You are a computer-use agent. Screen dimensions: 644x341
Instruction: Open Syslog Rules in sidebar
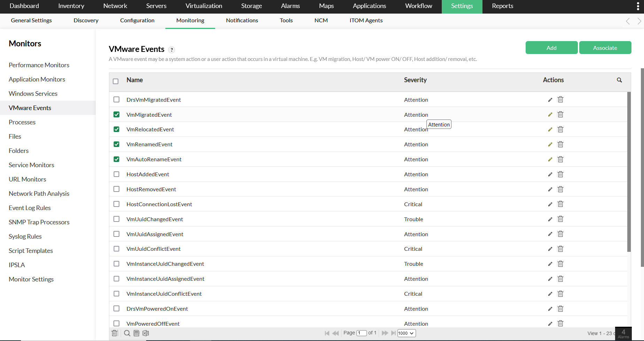(25, 237)
